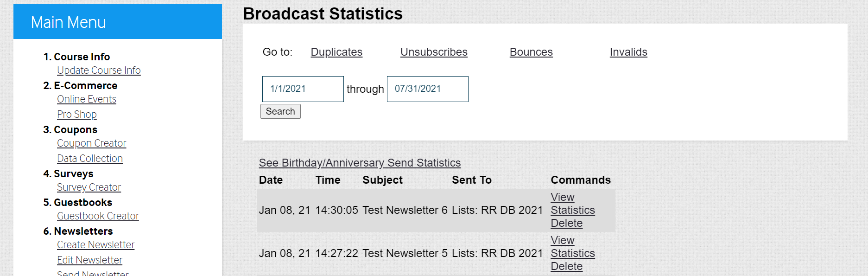The width and height of the screenshot is (868, 276).
Task: Open See Birthday/Anniversary Send Statistics
Action: pyautogui.click(x=360, y=163)
